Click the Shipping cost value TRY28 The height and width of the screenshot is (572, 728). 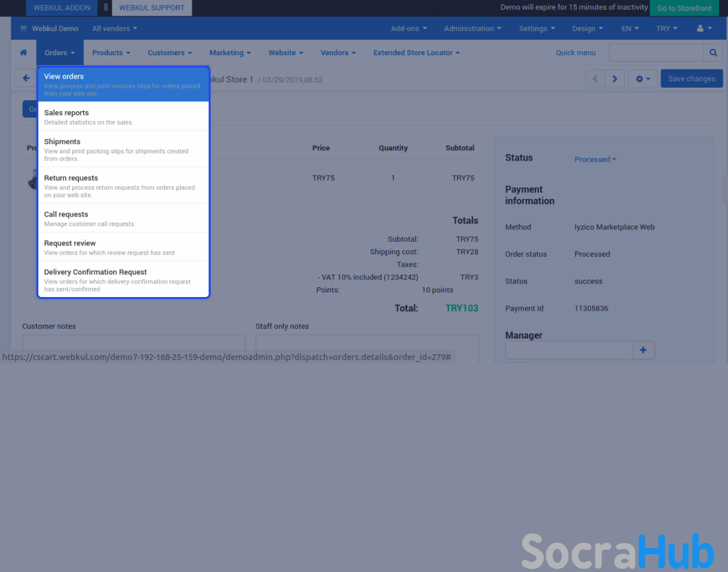coord(467,252)
